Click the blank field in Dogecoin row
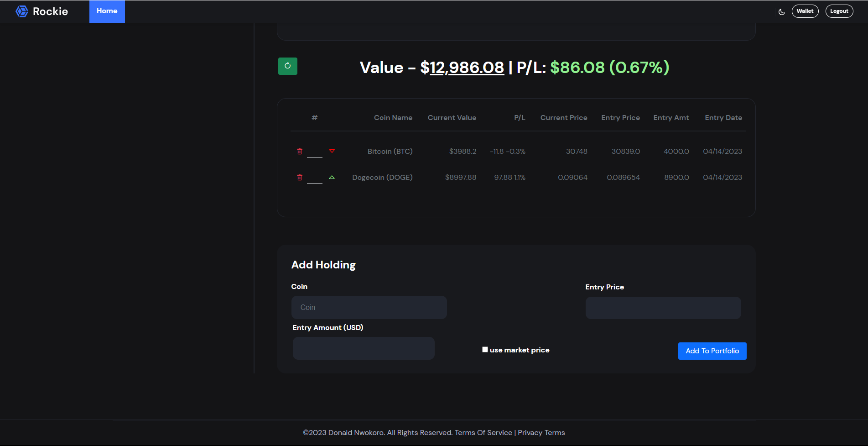Viewport: 868px width, 446px height. pos(315,178)
